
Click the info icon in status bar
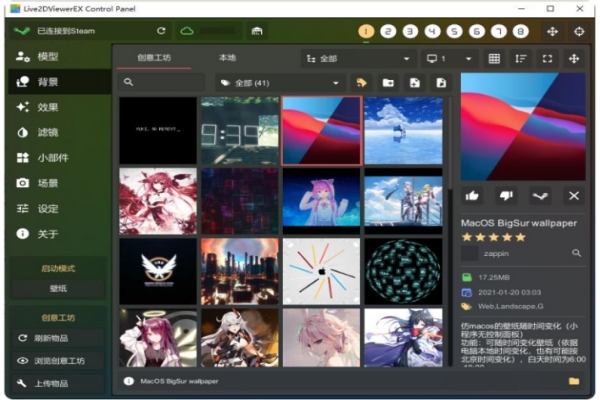pos(129,381)
